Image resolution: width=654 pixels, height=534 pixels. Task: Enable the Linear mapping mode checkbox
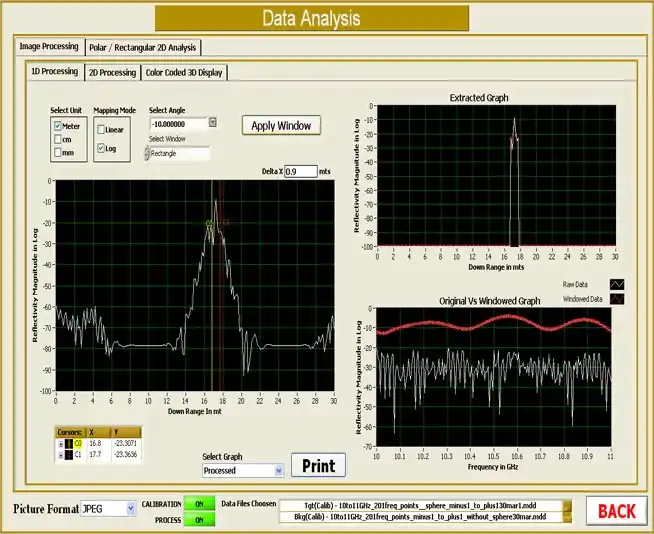[x=100, y=129]
